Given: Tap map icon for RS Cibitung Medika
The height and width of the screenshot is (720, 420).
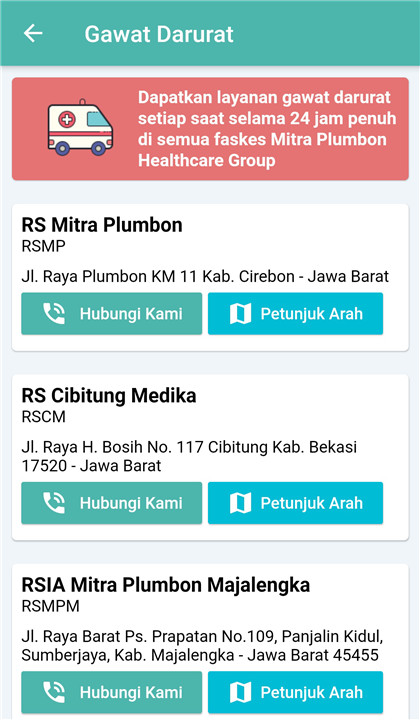Looking at the screenshot, I should pyautogui.click(x=241, y=503).
